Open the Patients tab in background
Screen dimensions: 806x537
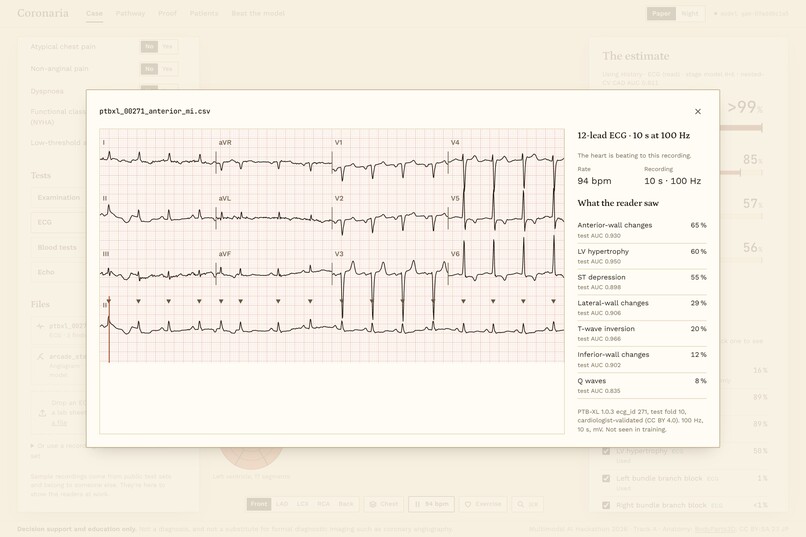[x=204, y=13]
